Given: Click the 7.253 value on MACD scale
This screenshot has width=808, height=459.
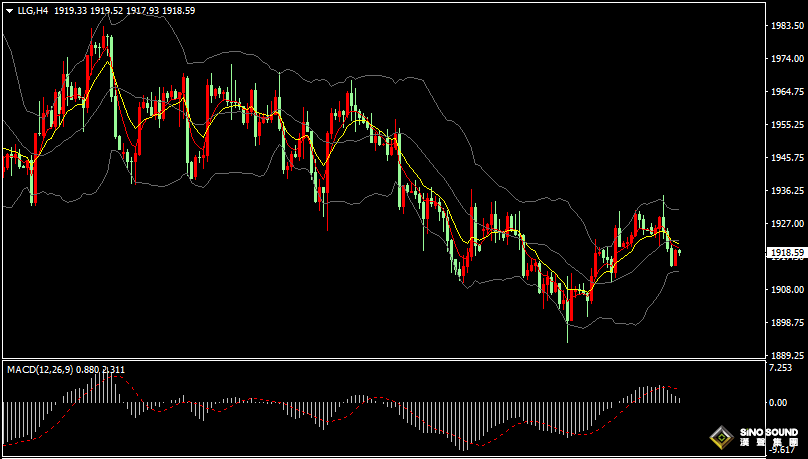Looking at the screenshot, I should pyautogui.click(x=780, y=369).
